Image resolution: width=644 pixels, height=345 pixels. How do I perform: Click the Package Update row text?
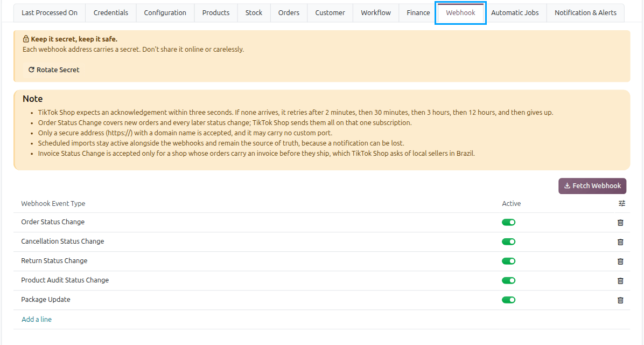[x=46, y=299]
